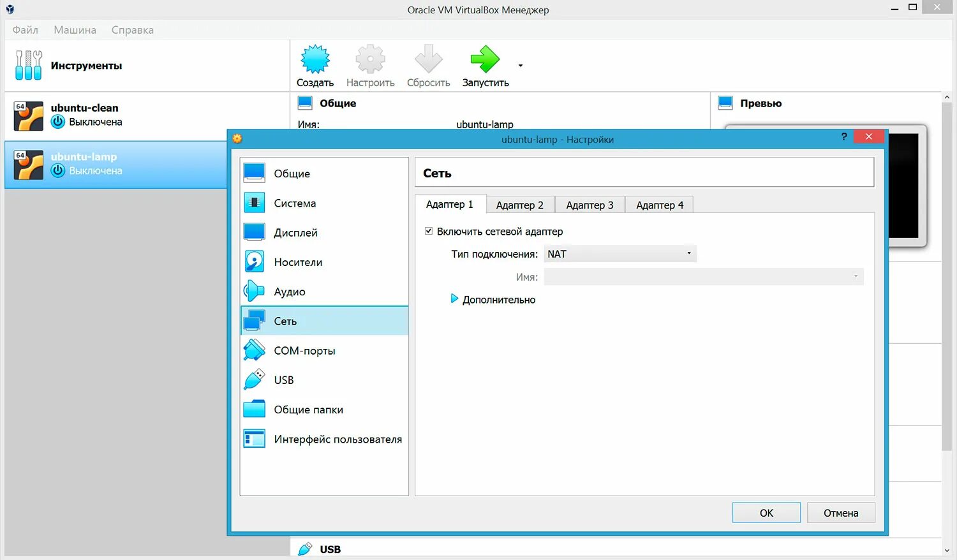The image size is (957, 560).
Task: Click the ubuntu-clean machine icon
Action: 29,116
